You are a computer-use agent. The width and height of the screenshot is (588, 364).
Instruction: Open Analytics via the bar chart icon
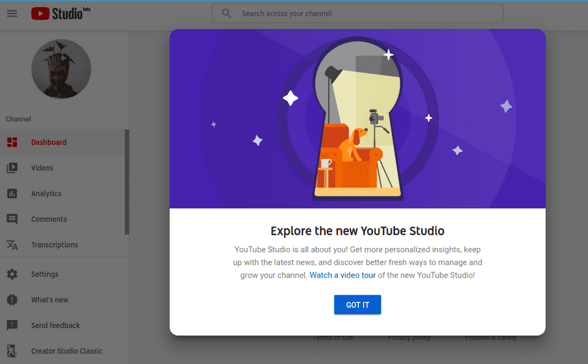click(12, 193)
